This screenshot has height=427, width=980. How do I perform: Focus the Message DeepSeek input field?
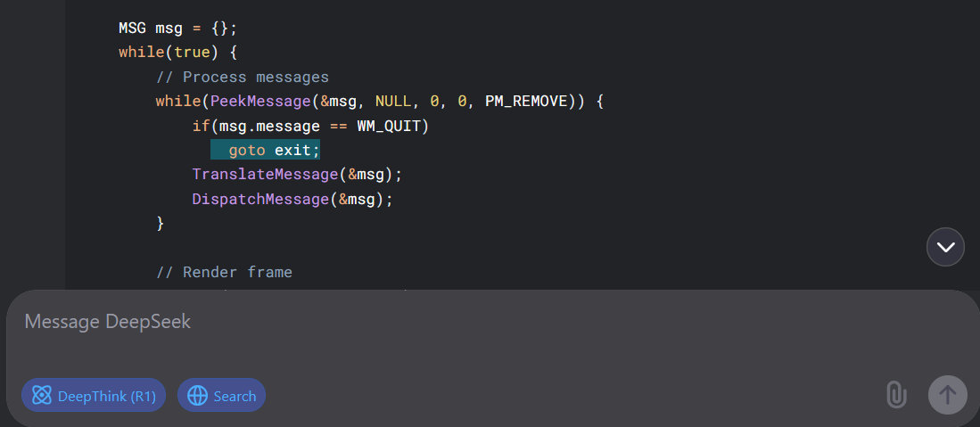pyautogui.click(x=438, y=331)
